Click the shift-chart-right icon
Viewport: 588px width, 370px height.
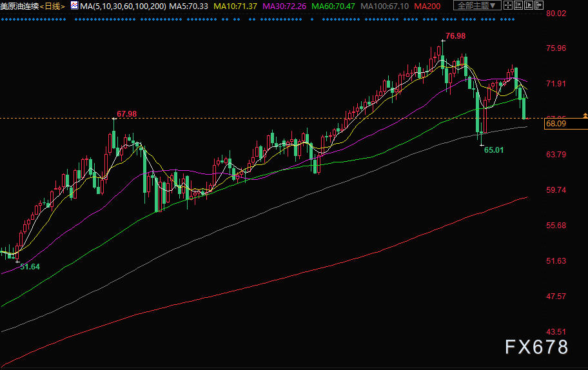[x=539, y=5]
